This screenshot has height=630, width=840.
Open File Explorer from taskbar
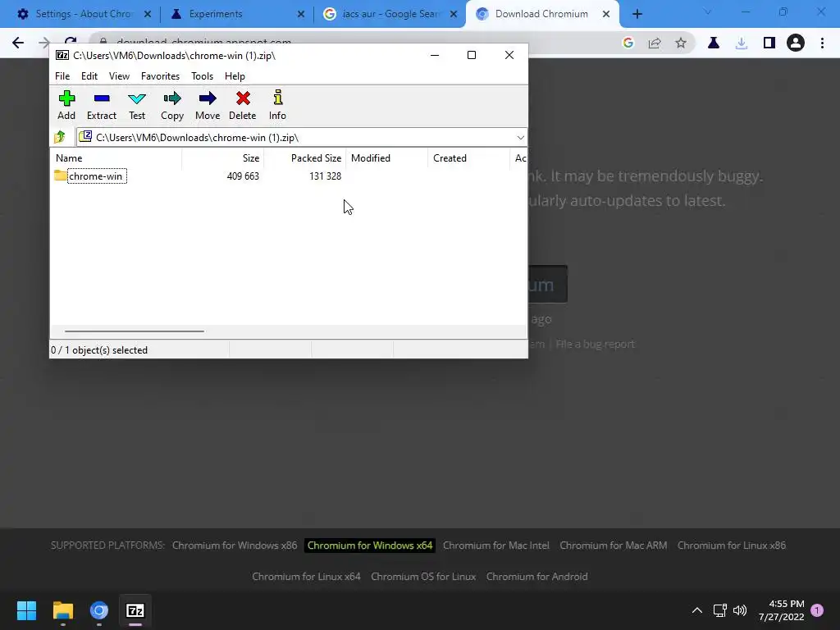click(x=62, y=610)
